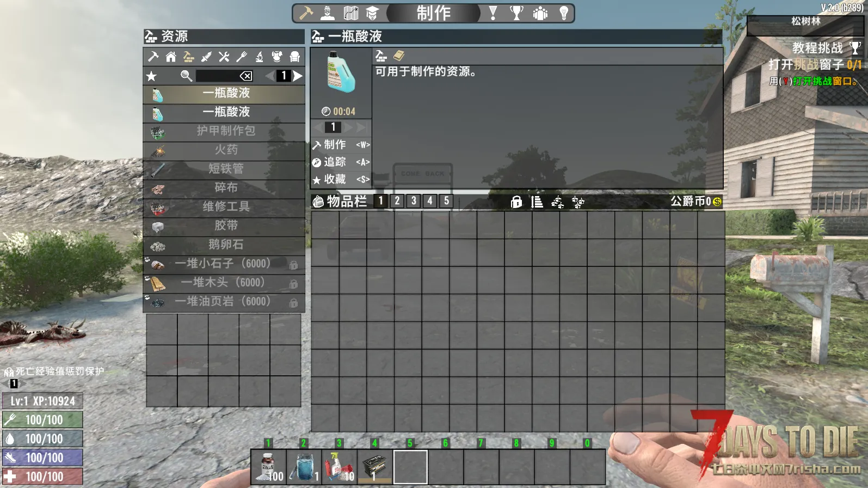Select the highlighted 一瓶酸液 recipe row

pos(224,94)
